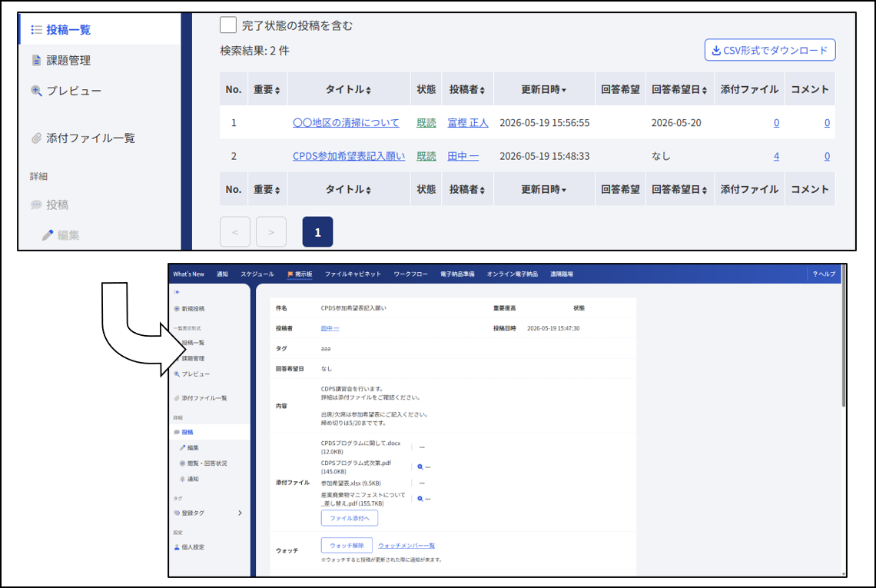876x588 pixels.
Task: Click the 2026-05-19 15:56:55 timestamp cell
Action: click(x=544, y=122)
